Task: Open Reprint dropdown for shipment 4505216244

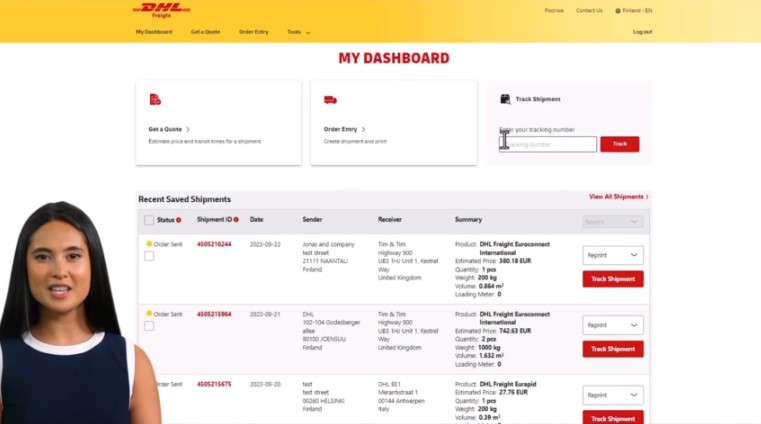Action: click(x=613, y=255)
